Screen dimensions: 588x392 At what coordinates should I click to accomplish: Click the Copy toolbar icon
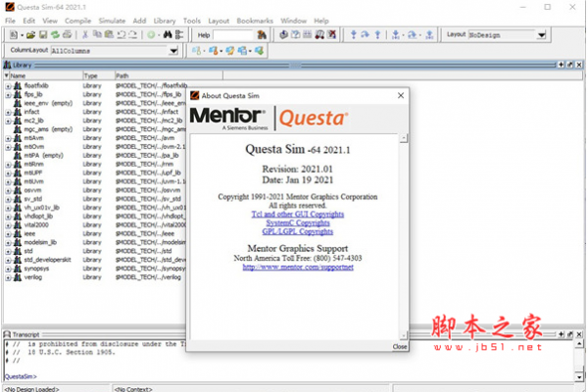(x=97, y=34)
